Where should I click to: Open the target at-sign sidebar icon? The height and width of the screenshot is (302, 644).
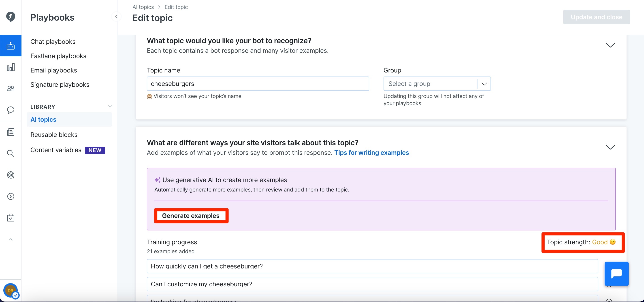11,175
